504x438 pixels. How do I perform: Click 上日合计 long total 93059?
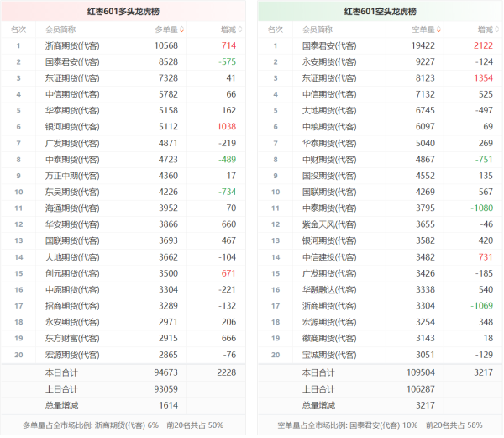click(165, 389)
